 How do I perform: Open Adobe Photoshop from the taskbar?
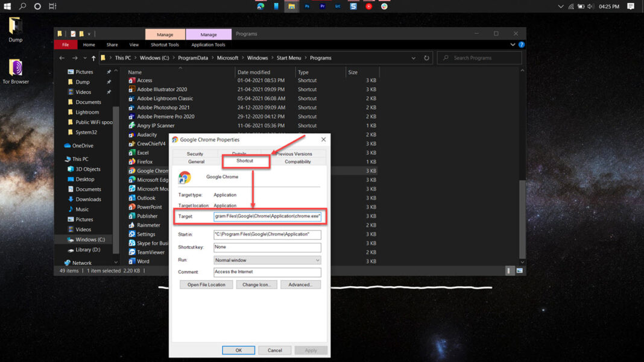pos(307,6)
